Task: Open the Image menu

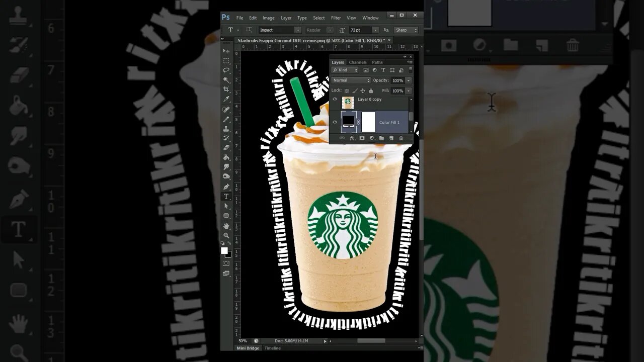Action: tap(269, 18)
